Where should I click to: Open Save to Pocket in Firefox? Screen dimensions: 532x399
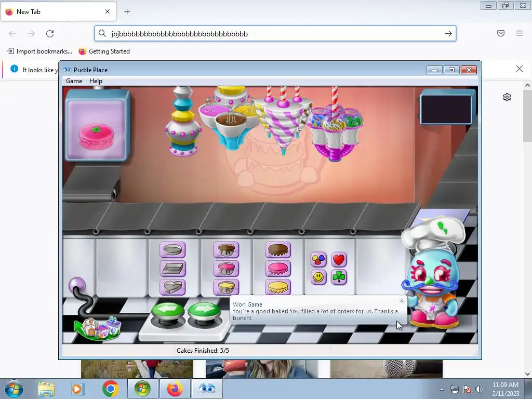tap(501, 33)
